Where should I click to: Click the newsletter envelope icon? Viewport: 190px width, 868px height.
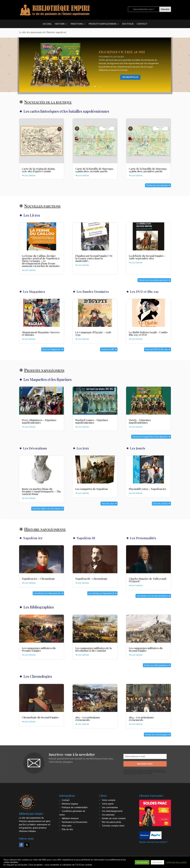tap(34, 763)
